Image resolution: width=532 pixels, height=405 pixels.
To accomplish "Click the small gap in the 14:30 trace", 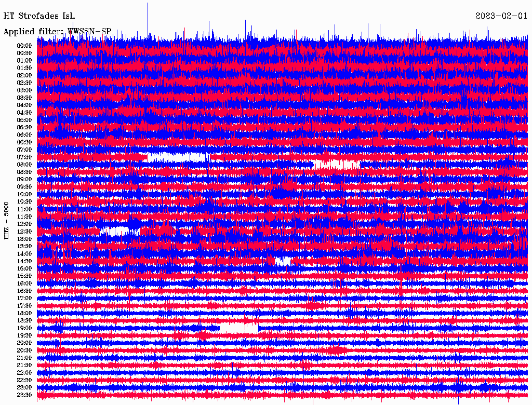I will 283,261.
